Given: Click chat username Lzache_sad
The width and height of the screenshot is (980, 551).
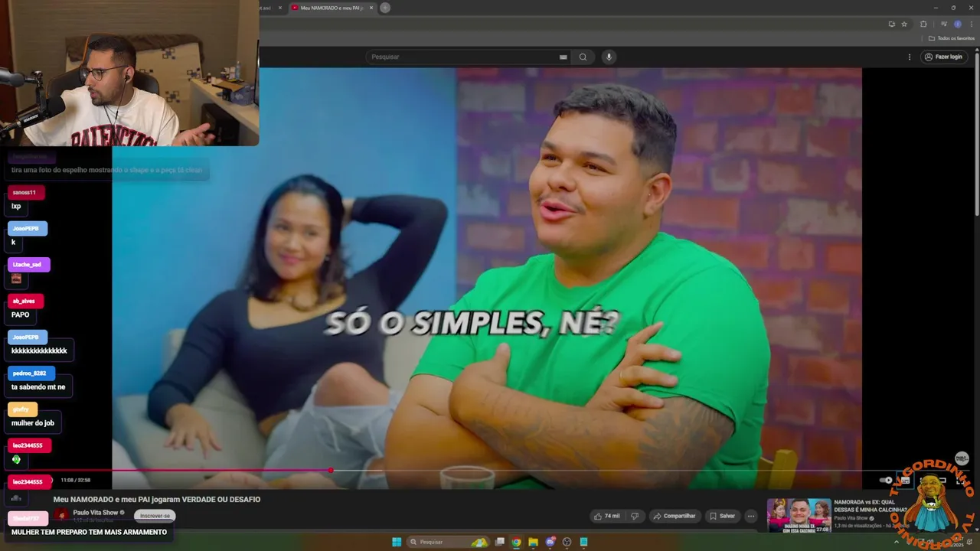Looking at the screenshot, I should [28, 265].
